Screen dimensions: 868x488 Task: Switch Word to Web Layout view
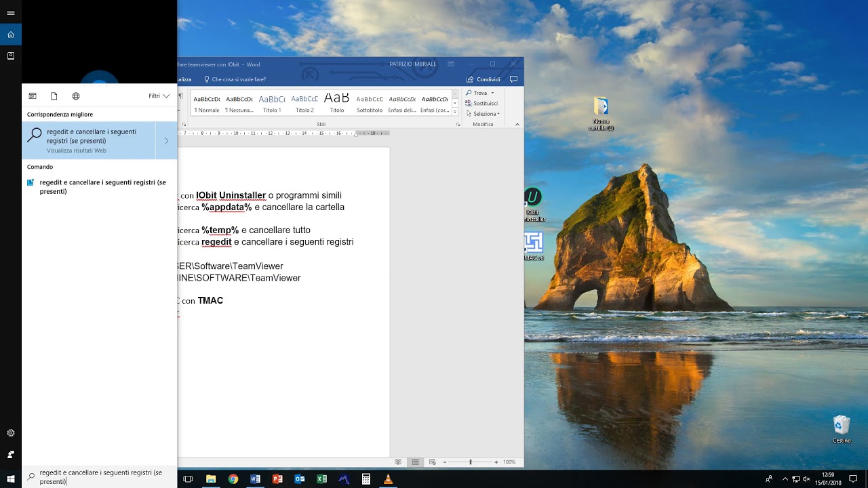click(x=432, y=462)
